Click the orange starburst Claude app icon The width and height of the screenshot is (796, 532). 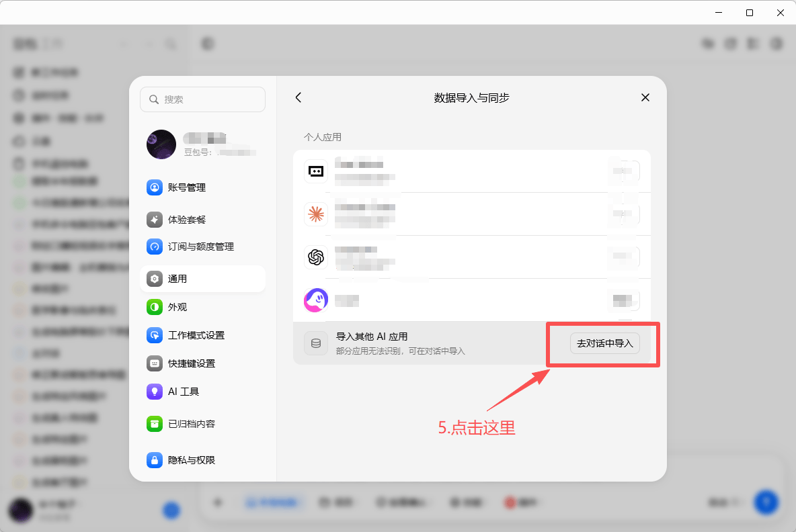(x=316, y=214)
